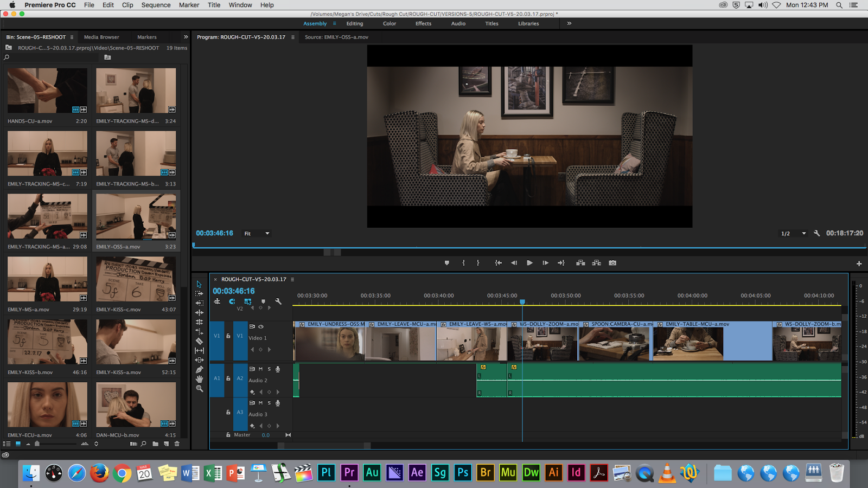Click the Extract button
868x488 pixels.
(596, 263)
